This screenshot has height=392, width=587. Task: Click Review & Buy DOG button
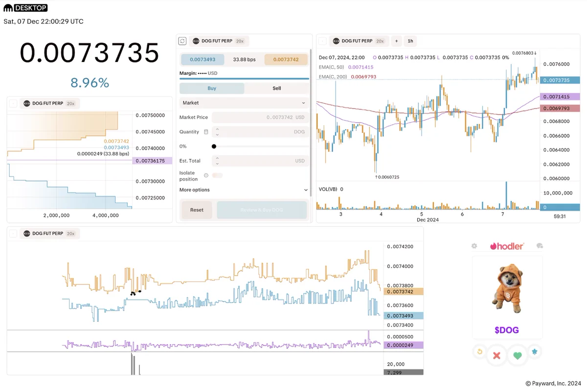pos(262,210)
